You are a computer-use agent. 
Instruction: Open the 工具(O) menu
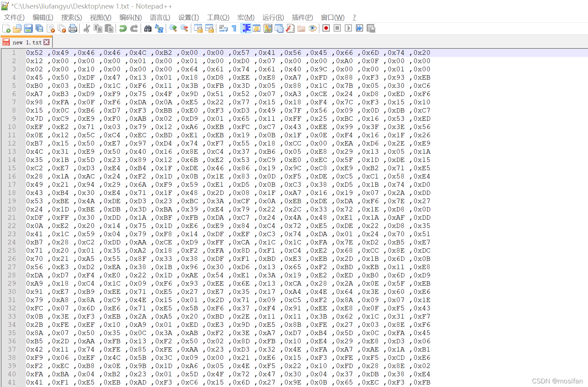218,18
